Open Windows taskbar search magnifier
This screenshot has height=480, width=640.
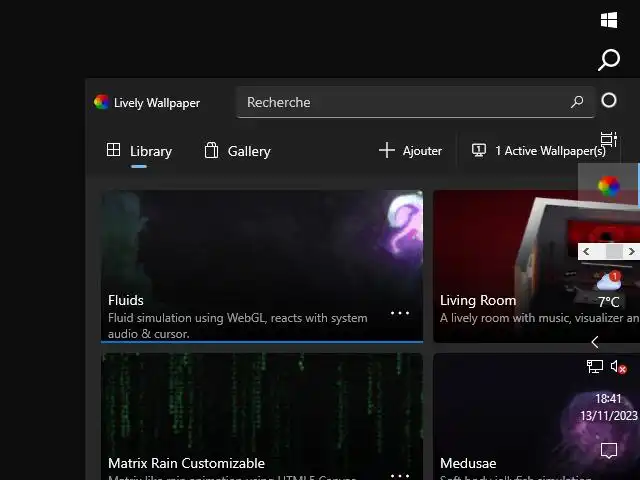click(x=609, y=60)
